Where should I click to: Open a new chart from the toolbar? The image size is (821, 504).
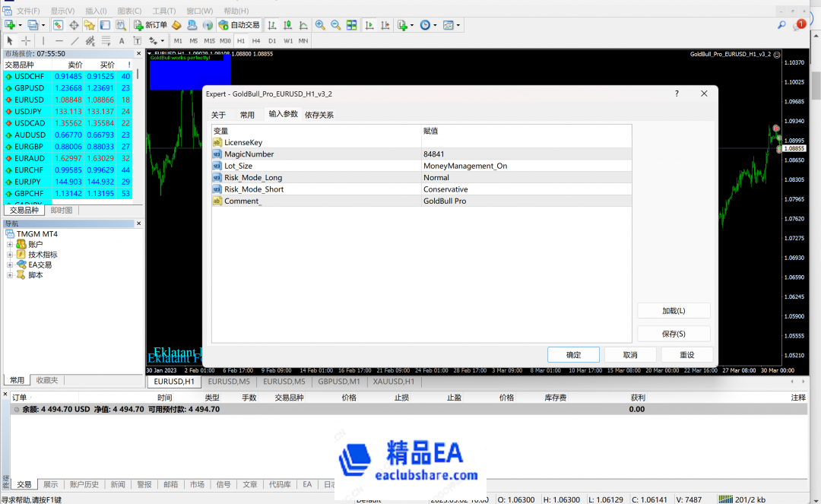click(x=10, y=24)
